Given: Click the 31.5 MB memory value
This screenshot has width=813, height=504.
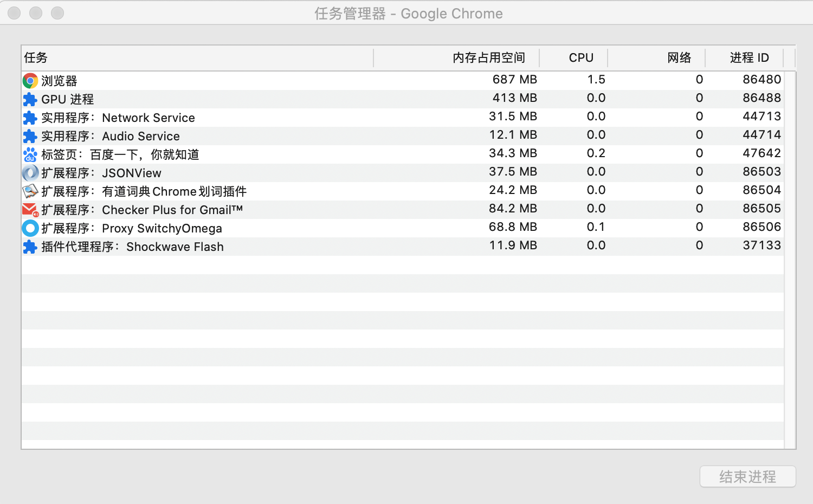Looking at the screenshot, I should click(513, 117).
